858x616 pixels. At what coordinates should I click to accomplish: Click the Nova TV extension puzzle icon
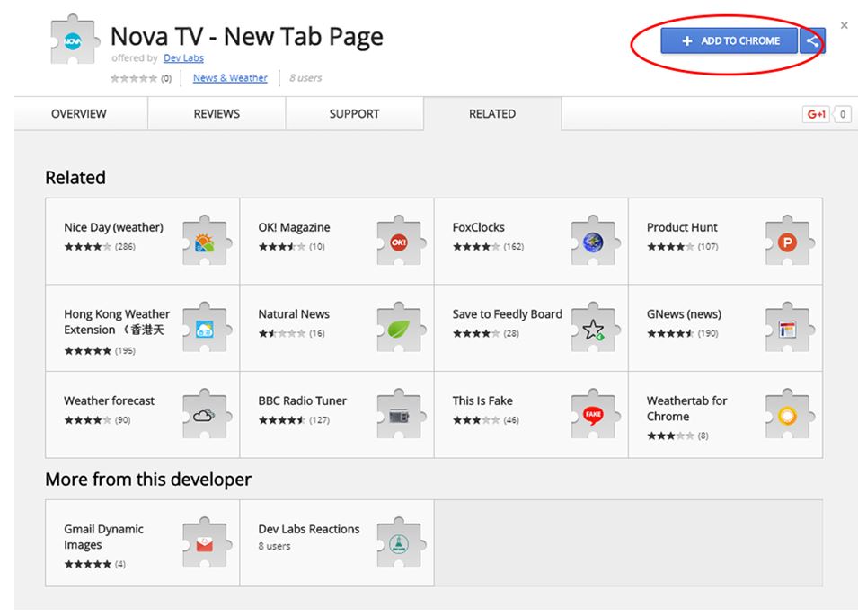[75, 40]
